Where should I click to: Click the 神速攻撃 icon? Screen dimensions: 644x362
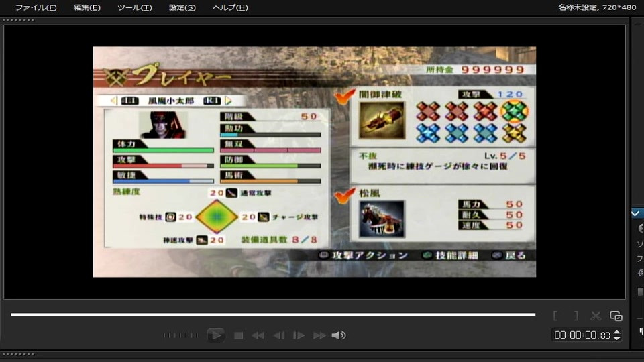202,240
